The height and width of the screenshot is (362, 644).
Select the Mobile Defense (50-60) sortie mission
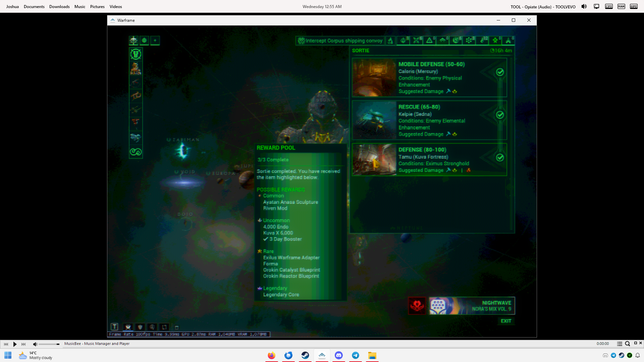[x=429, y=78]
